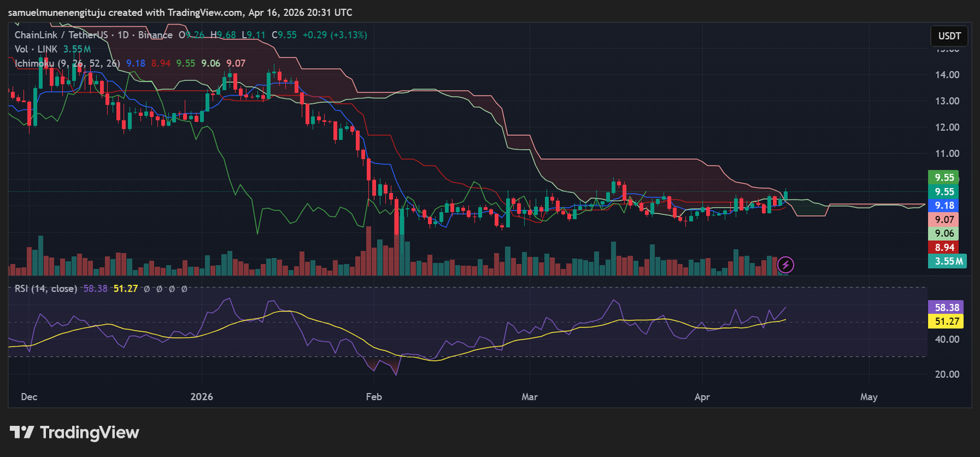The image size is (980, 457).
Task: Select the ChainLink / TetherUS symbol title
Action: 61,35
